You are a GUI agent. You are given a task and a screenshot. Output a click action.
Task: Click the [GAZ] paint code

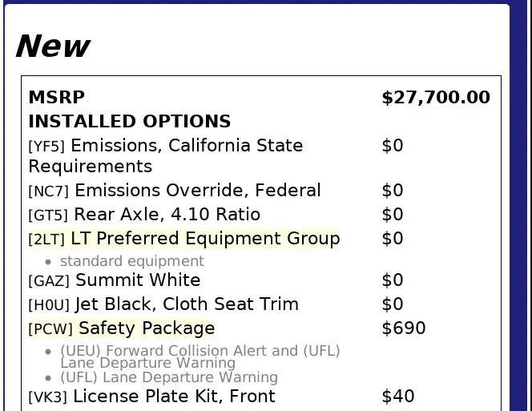click(49, 281)
